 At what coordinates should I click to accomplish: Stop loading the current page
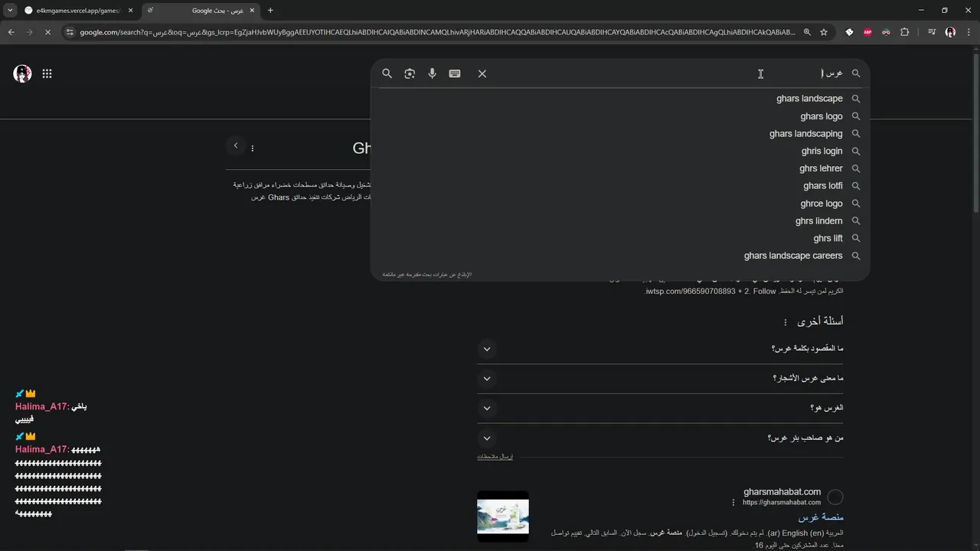pos(47,32)
